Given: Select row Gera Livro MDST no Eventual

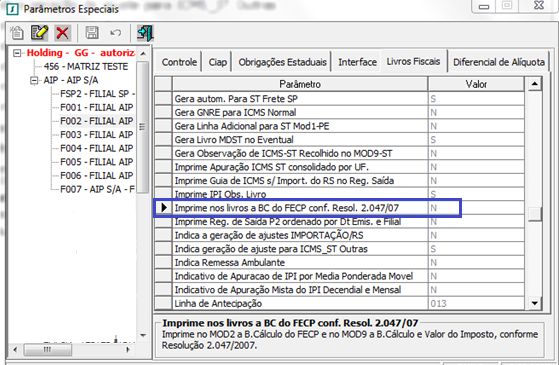Looking at the screenshot, I should tap(339, 139).
